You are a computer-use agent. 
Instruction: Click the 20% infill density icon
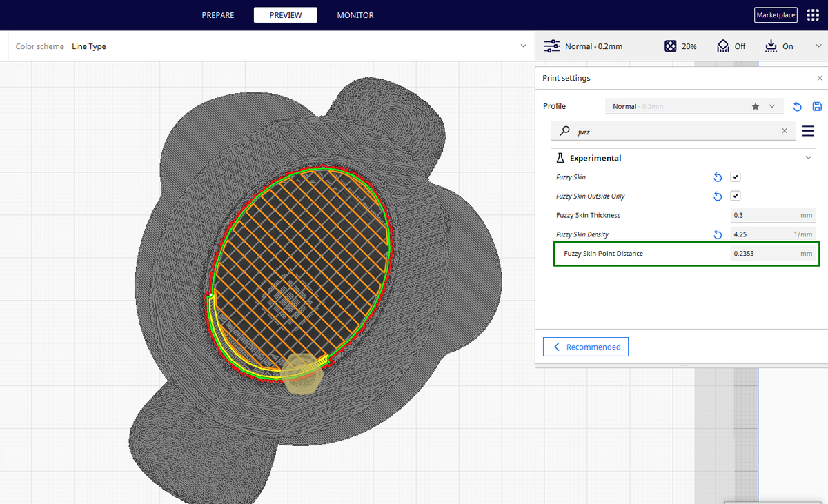tap(670, 46)
